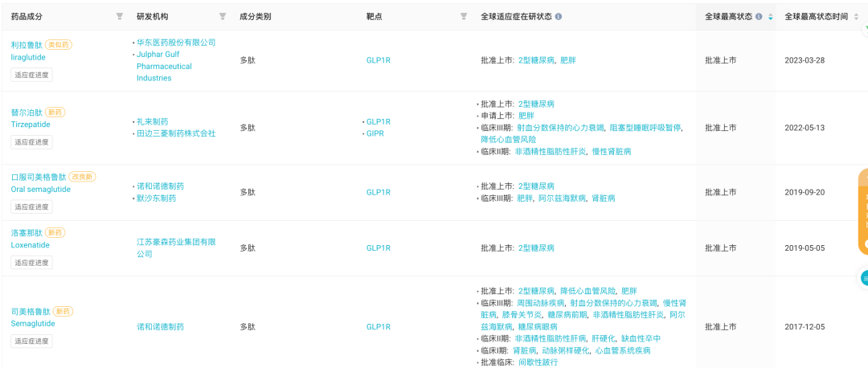Open 江苏豪森药业集团有限公司 link

pyautogui.click(x=176, y=248)
